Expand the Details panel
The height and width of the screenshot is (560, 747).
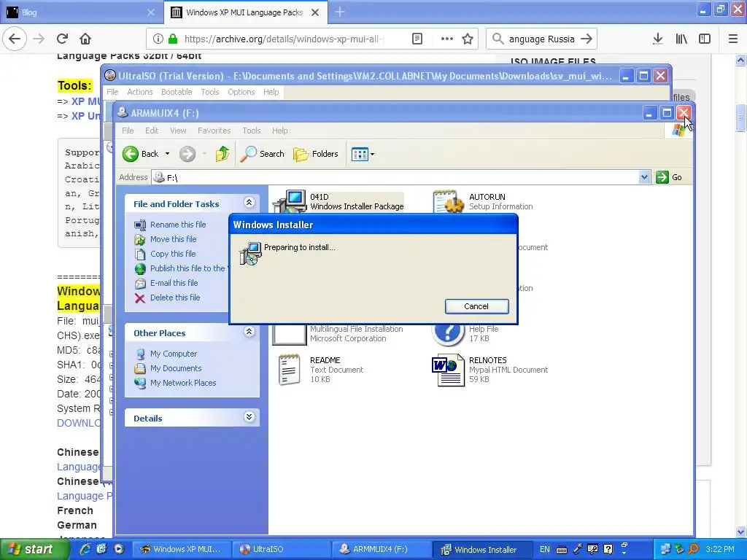(x=249, y=417)
